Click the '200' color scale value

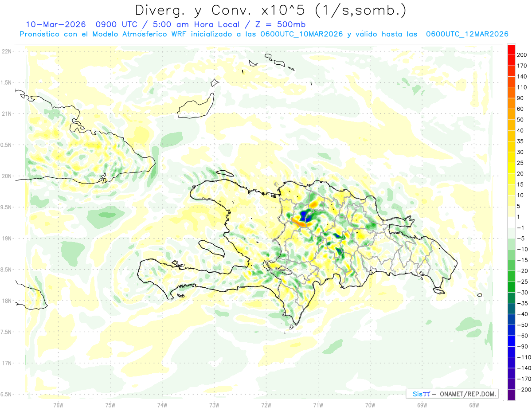521,55
